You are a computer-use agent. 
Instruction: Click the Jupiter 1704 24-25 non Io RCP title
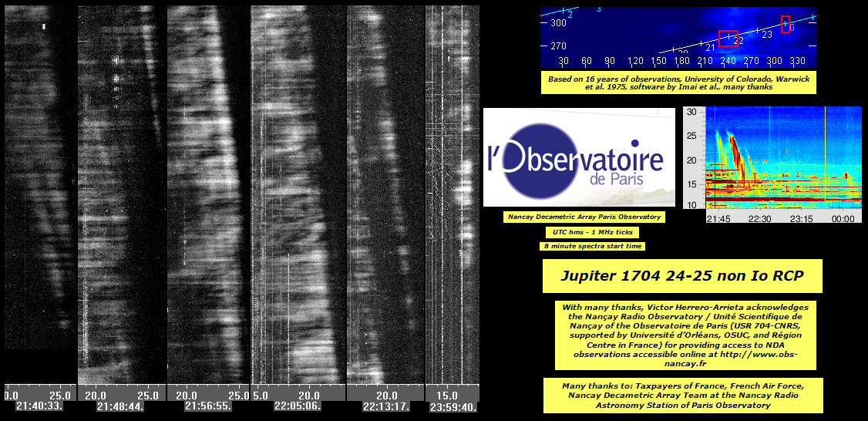[682, 276]
